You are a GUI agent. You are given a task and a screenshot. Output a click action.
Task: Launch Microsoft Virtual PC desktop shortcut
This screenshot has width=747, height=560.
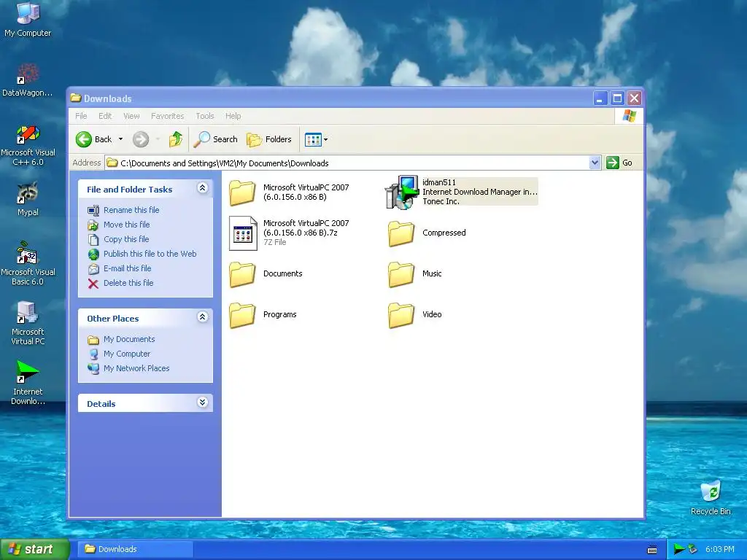pos(28,323)
